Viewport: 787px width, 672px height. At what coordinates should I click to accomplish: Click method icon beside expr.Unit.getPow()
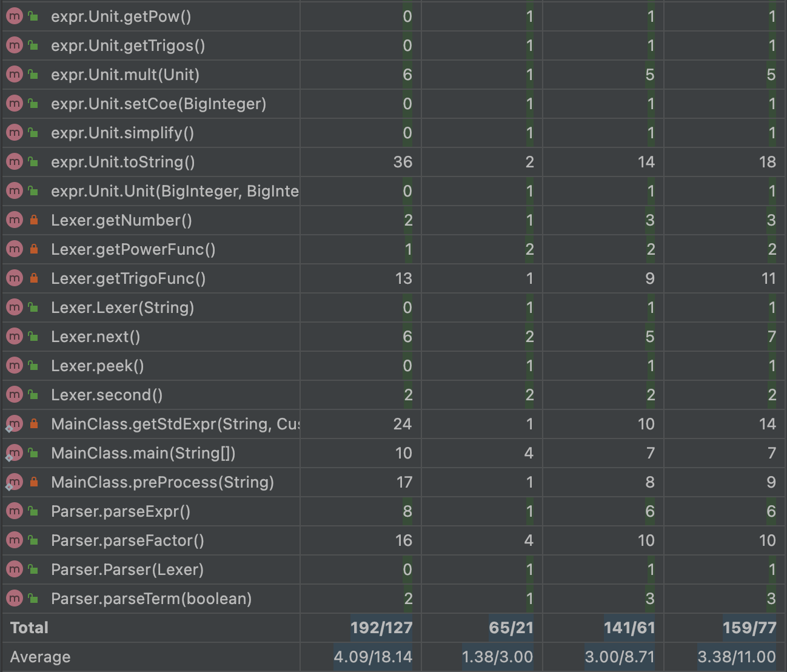[14, 16]
